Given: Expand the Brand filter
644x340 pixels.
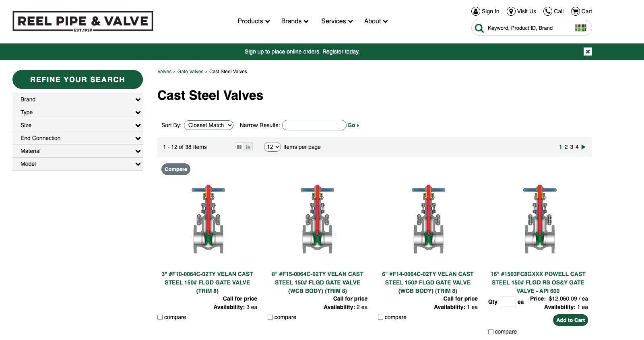Looking at the screenshot, I should point(77,99).
